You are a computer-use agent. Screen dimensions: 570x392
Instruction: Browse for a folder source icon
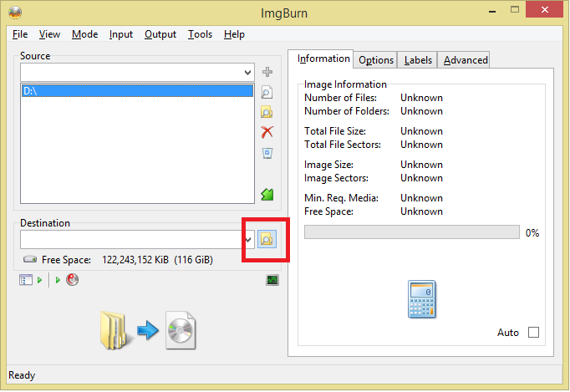pos(267,112)
